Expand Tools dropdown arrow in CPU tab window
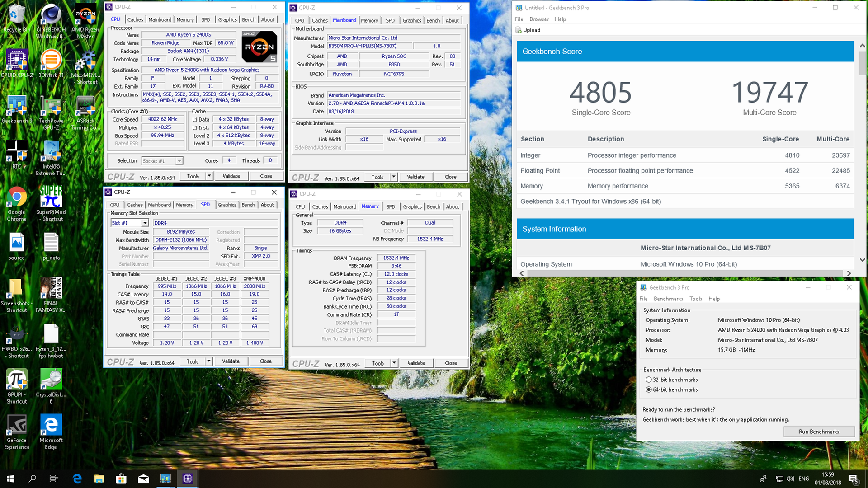This screenshot has width=868, height=488. pos(209,176)
